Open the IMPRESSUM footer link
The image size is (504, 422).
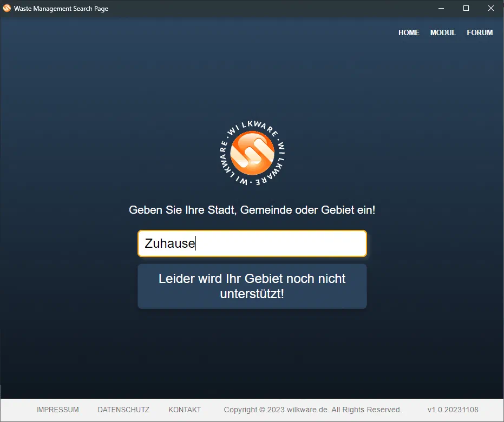pyautogui.click(x=57, y=410)
